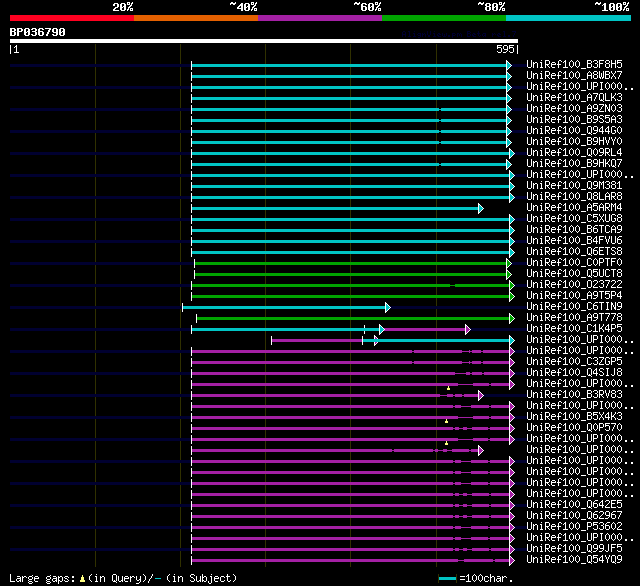Image resolution: width=640 pixels, height=586 pixels.
Task: Click the UniRef100_B4FVU6 label
Action: tap(574, 241)
